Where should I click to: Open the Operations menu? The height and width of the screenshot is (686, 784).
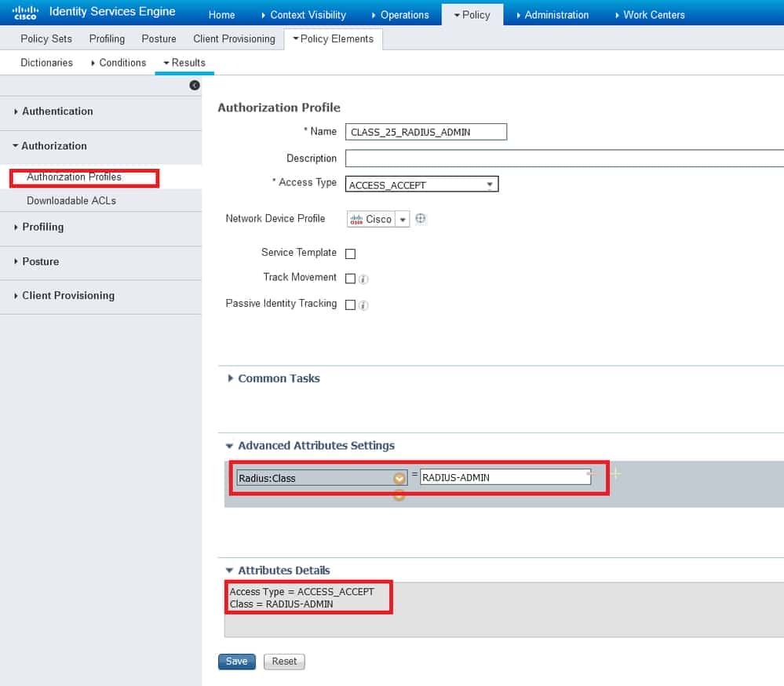400,15
